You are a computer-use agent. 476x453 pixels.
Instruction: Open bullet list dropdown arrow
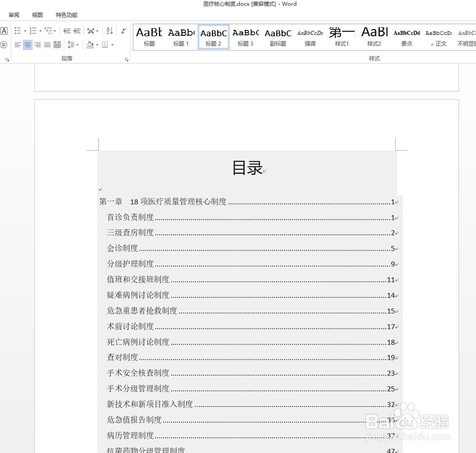tap(25, 31)
